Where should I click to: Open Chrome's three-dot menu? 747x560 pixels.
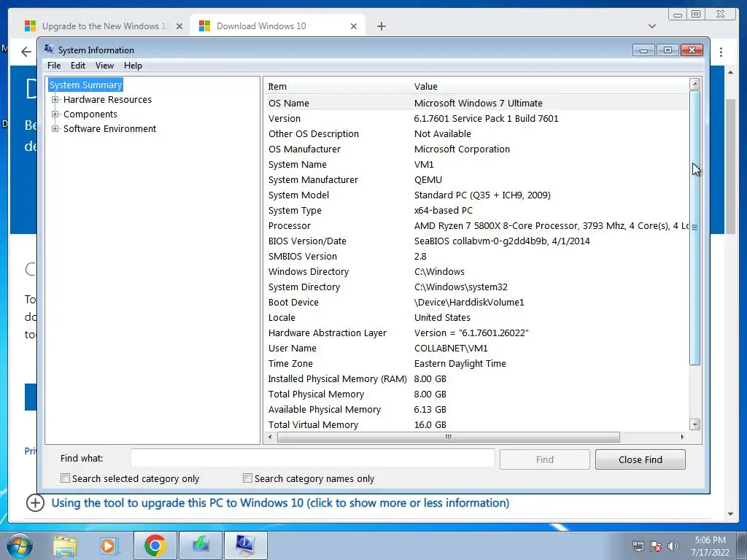pos(721,52)
